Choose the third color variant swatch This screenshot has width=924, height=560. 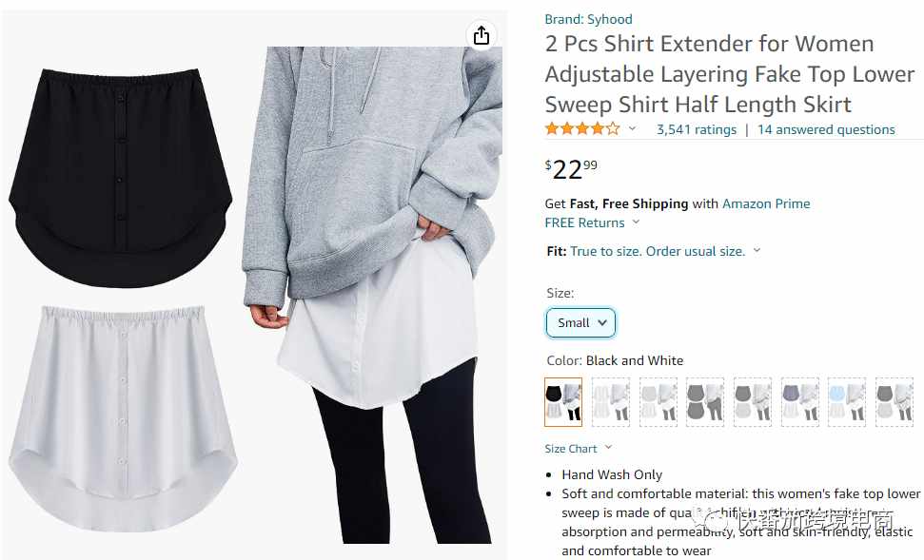click(659, 402)
